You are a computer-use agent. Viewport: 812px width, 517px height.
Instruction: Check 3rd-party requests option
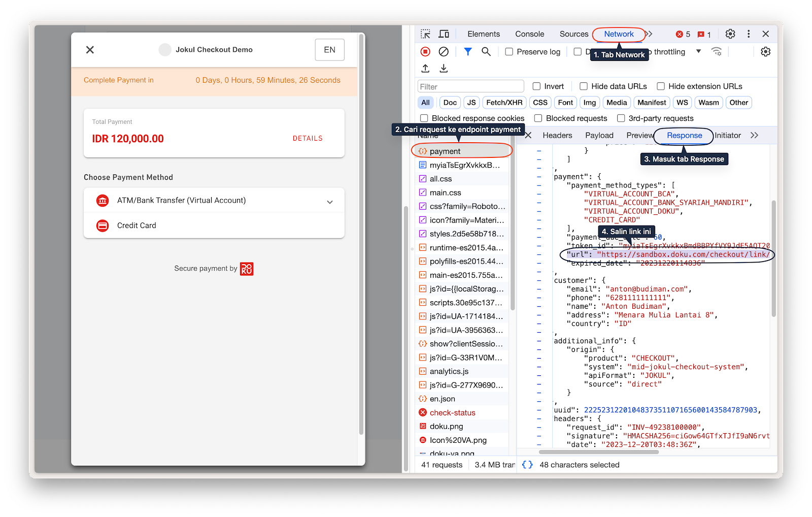coord(621,118)
